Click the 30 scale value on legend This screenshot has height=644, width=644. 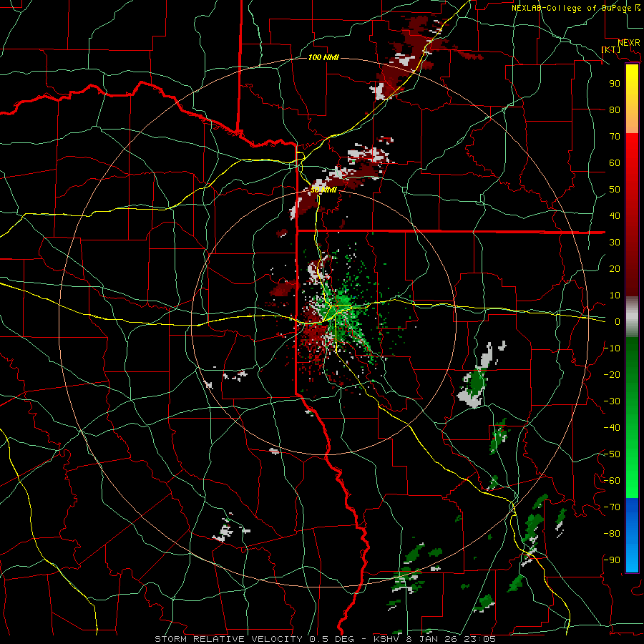click(615, 243)
